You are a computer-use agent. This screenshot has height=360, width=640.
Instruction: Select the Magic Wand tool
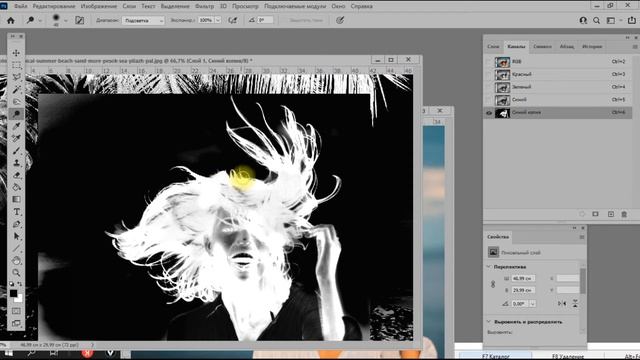point(16,89)
